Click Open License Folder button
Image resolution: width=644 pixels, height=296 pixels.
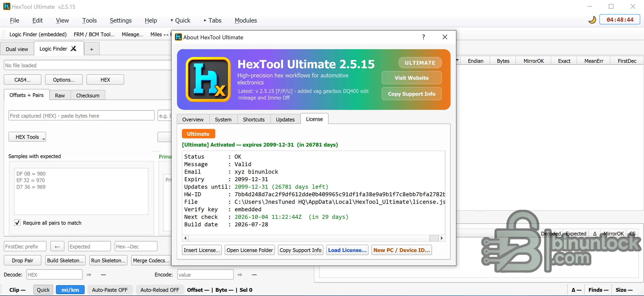click(250, 250)
